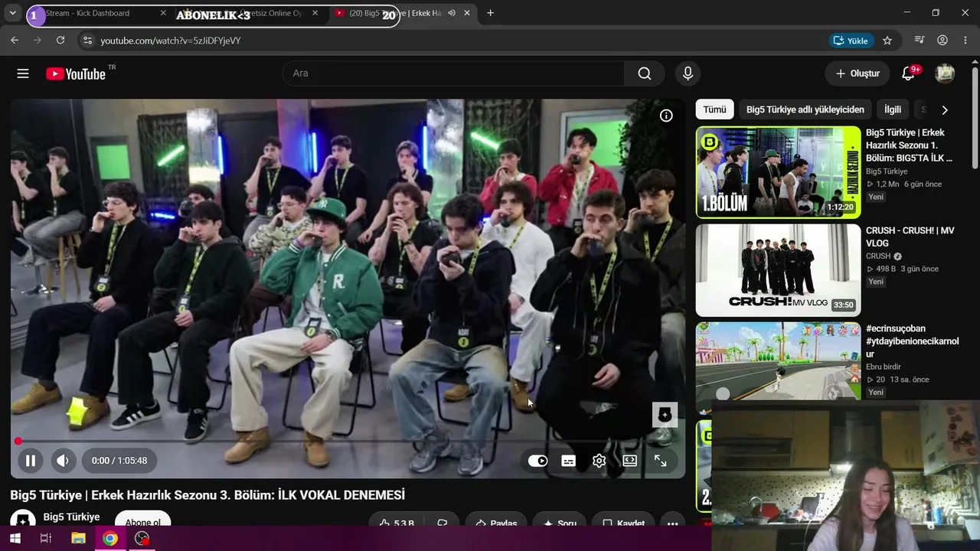980x551 pixels.
Task: Open Task View on the taskbar
Action: point(46,538)
